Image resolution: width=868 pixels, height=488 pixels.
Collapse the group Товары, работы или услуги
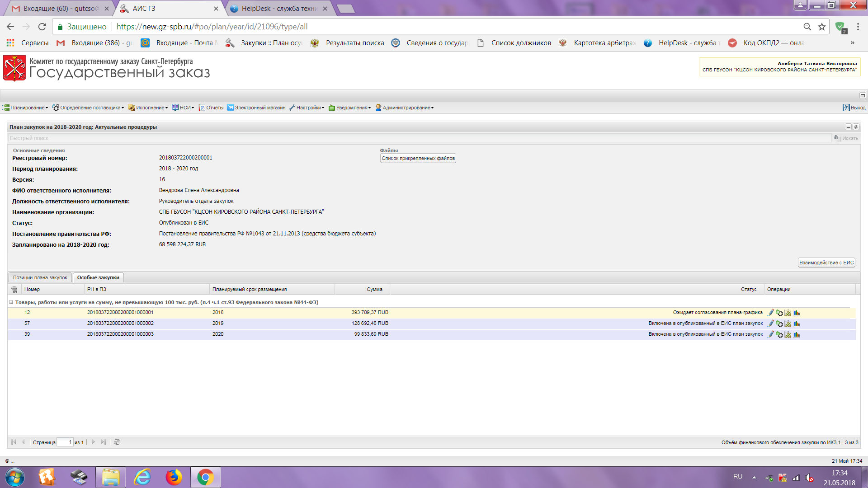11,302
